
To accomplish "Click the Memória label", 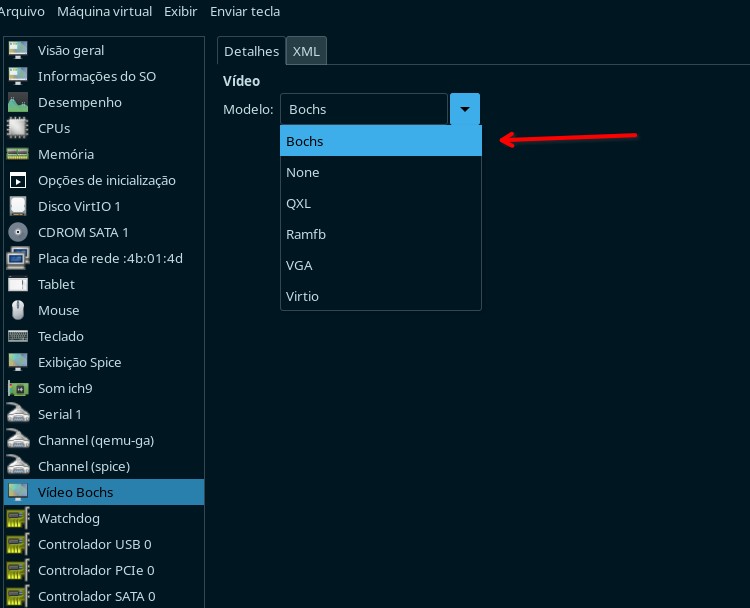I will click(x=66, y=154).
